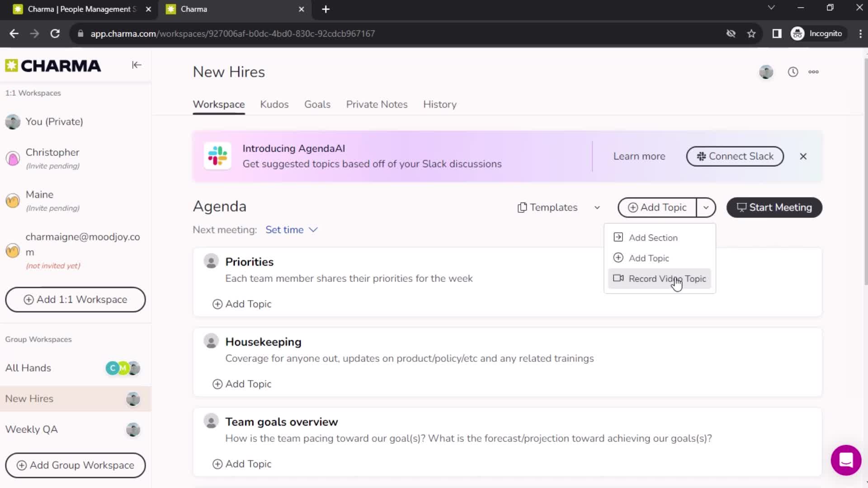868x488 pixels.
Task: Go back to previous page
Action: coord(14,33)
